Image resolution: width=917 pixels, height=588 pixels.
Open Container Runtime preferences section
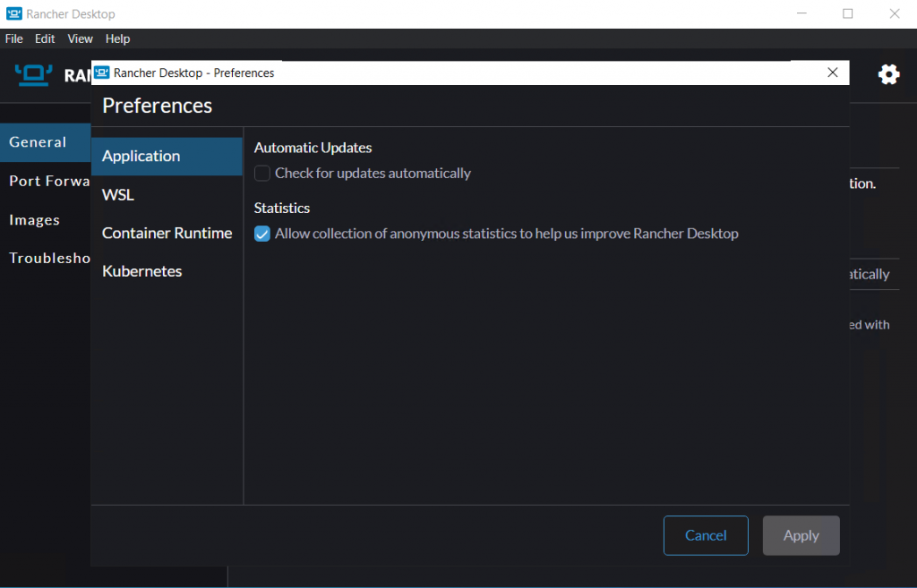(167, 234)
